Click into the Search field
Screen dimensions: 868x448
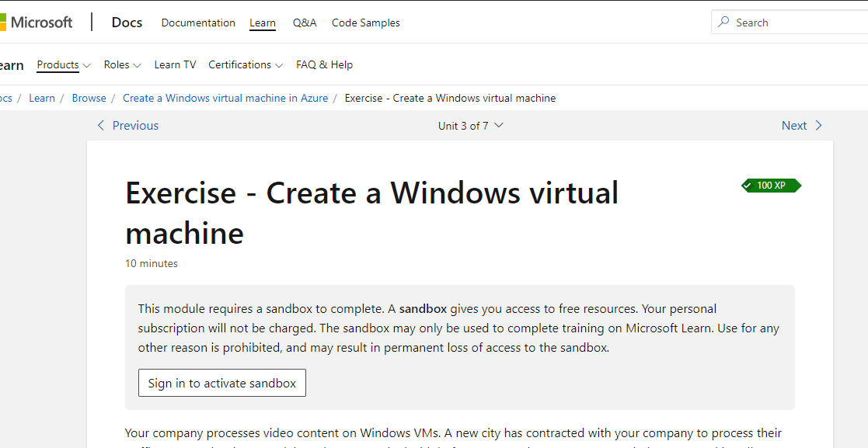[x=790, y=22]
